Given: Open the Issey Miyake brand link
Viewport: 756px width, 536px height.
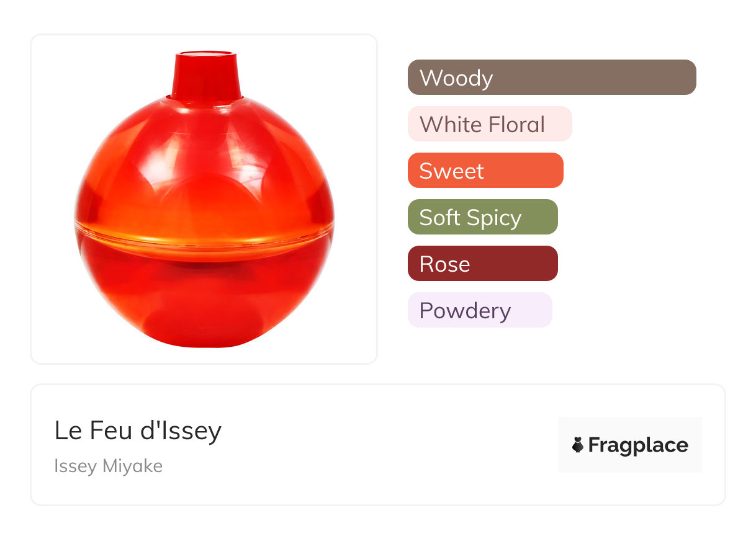Looking at the screenshot, I should (108, 466).
